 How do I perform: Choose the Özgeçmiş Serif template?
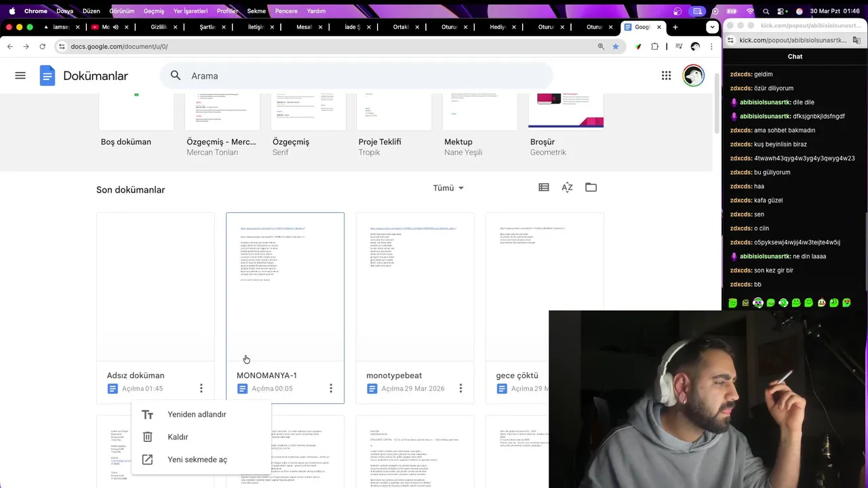pyautogui.click(x=308, y=112)
